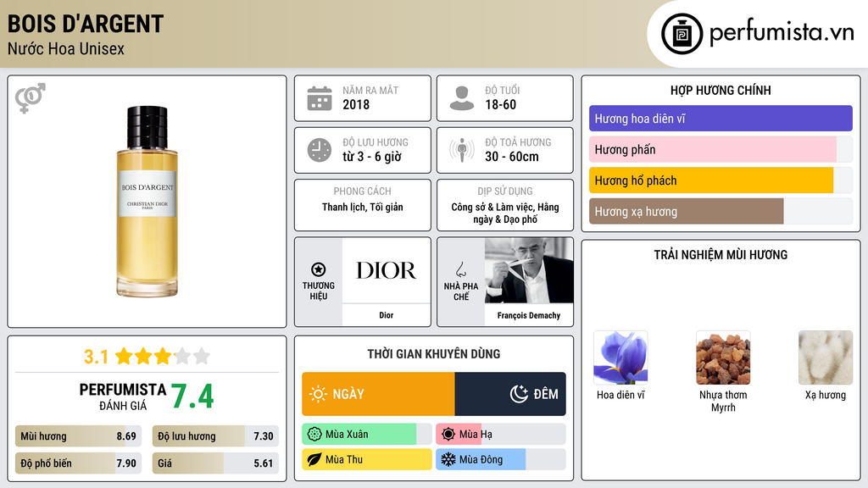Click the Hương phấn pink bar

tap(712, 149)
